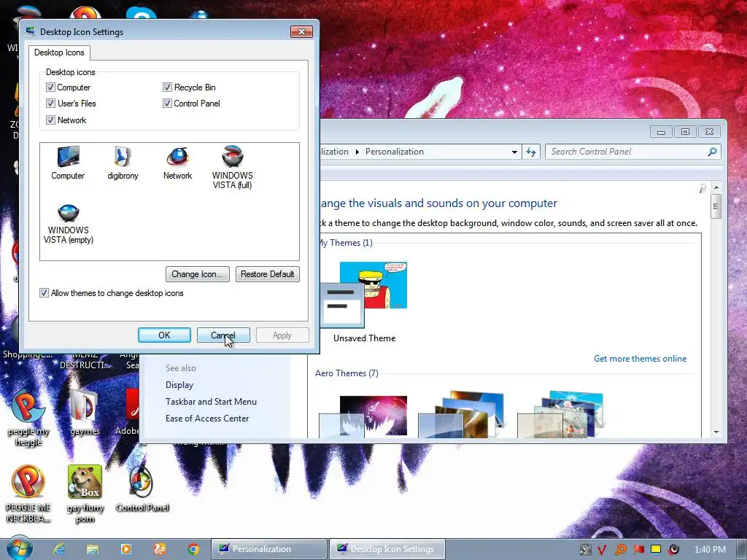Click the refresh button beside the address bar
The image size is (747, 560).
click(x=531, y=152)
